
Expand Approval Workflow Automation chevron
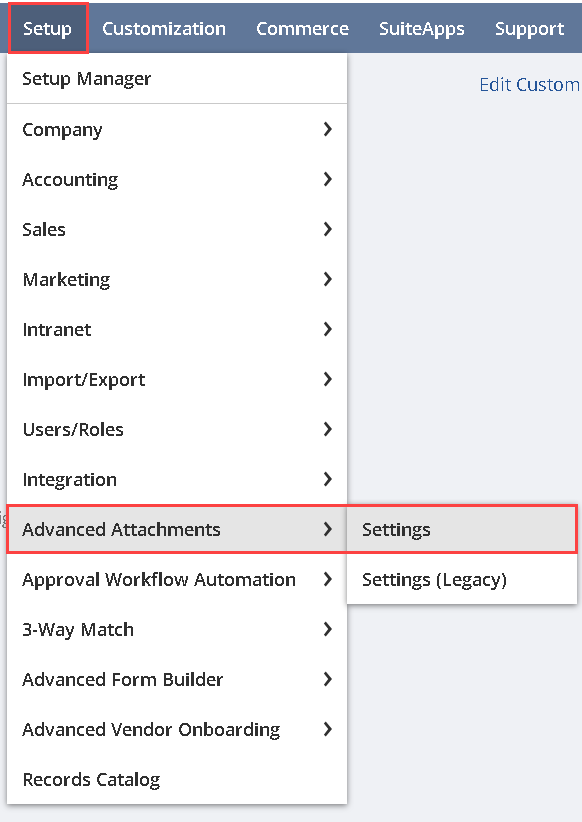pyautogui.click(x=328, y=579)
